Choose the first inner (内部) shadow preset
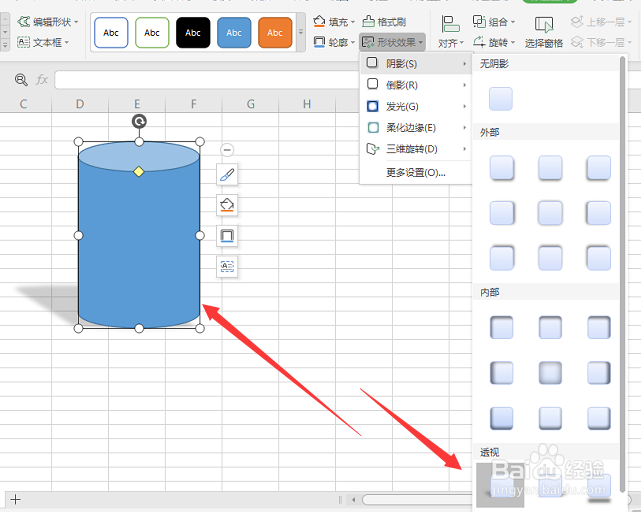The width and height of the screenshot is (641, 512). [502, 327]
